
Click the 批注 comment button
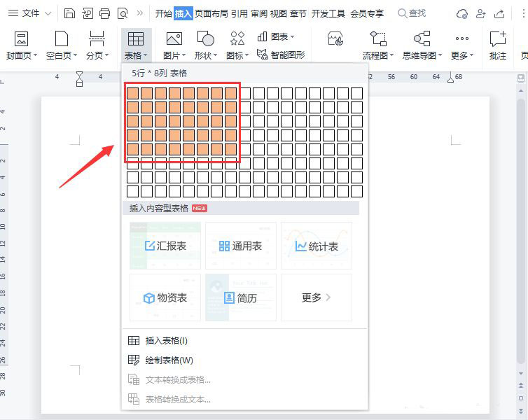tap(498, 45)
